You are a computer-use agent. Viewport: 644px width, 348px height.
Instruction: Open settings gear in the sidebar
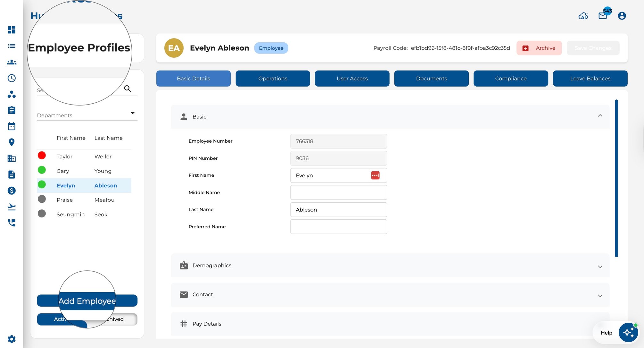12,339
